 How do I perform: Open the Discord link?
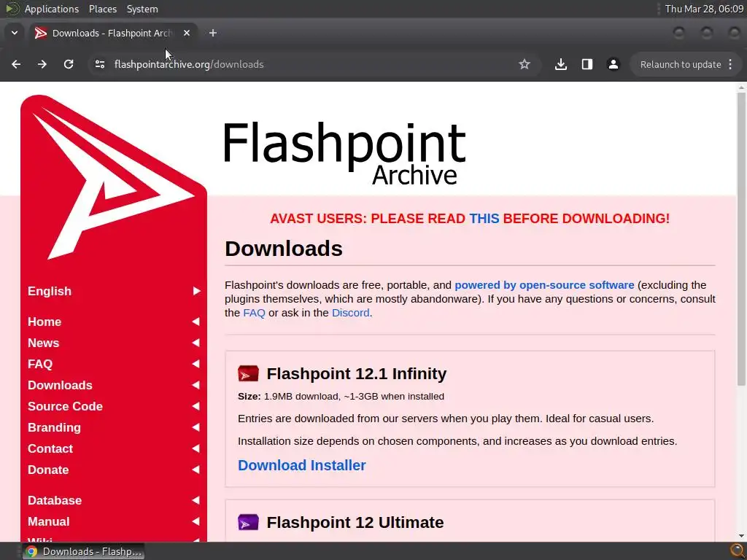(351, 313)
